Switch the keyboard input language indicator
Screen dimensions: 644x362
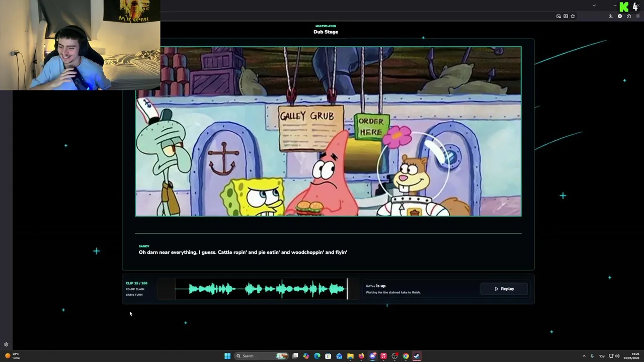tap(602, 356)
